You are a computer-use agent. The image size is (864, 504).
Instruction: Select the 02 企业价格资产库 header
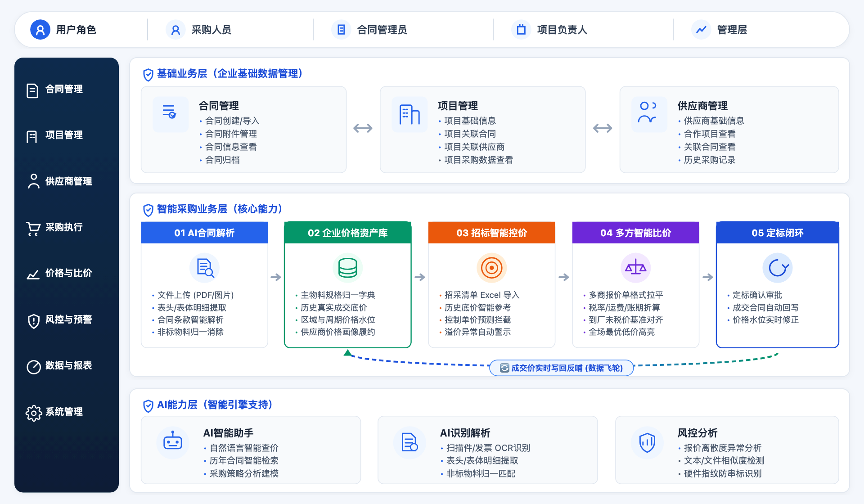click(x=347, y=233)
